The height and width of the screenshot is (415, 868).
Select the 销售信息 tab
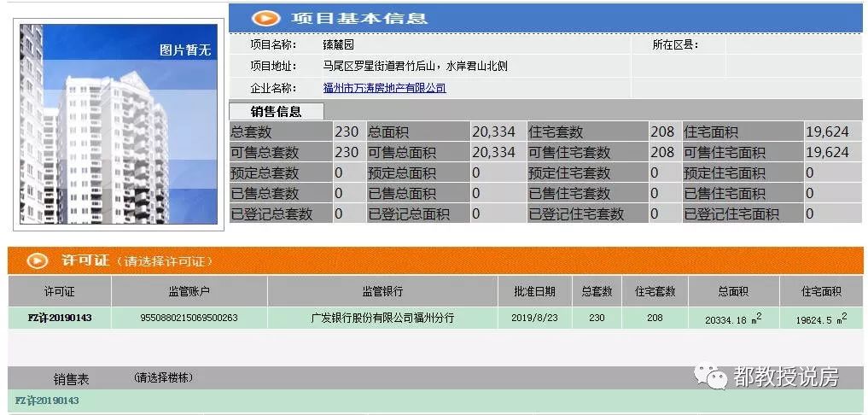(x=277, y=112)
